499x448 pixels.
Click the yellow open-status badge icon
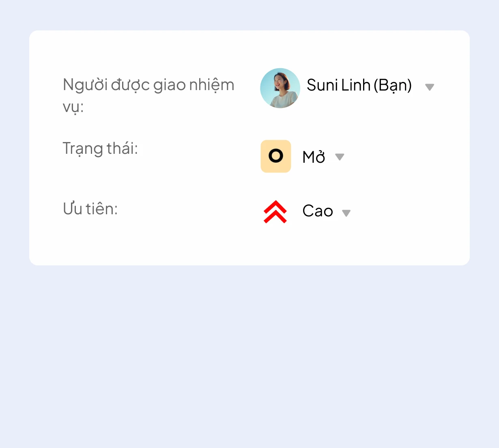276,156
